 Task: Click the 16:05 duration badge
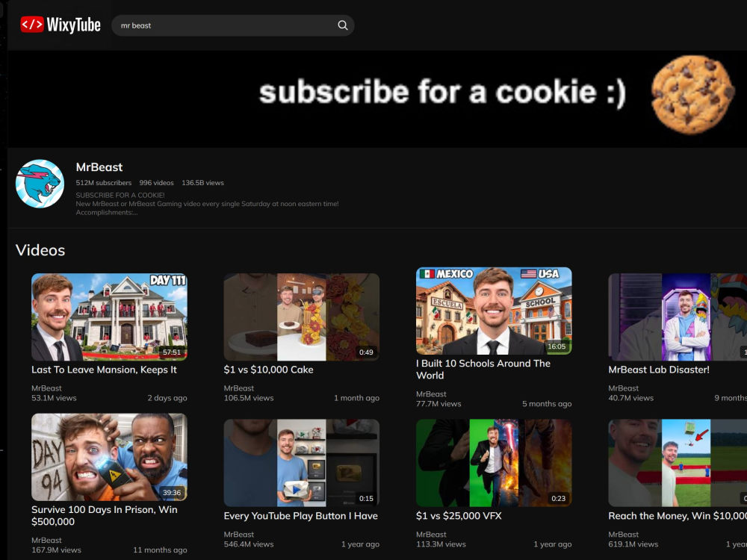(x=557, y=346)
